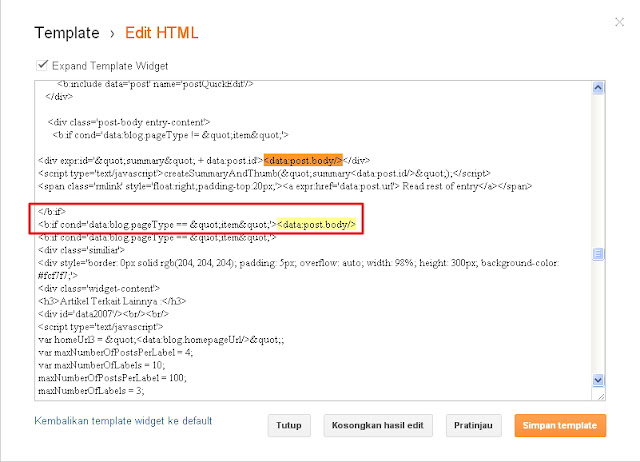
Task: Click the resize grip of the code textarea
Action: [601, 396]
